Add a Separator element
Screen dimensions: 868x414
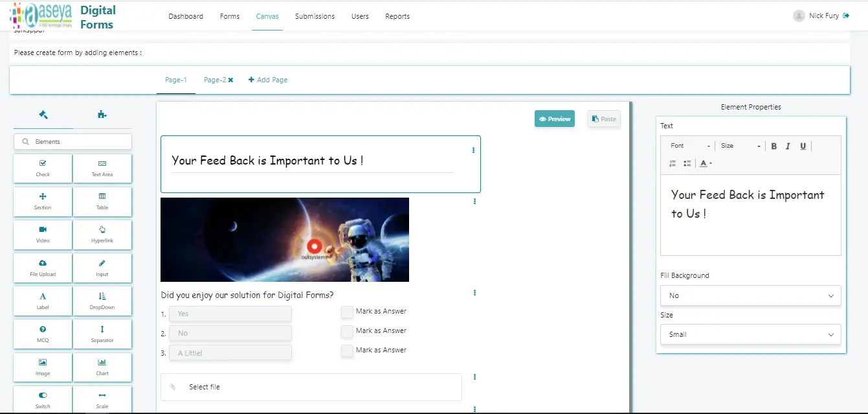pyautogui.click(x=102, y=334)
